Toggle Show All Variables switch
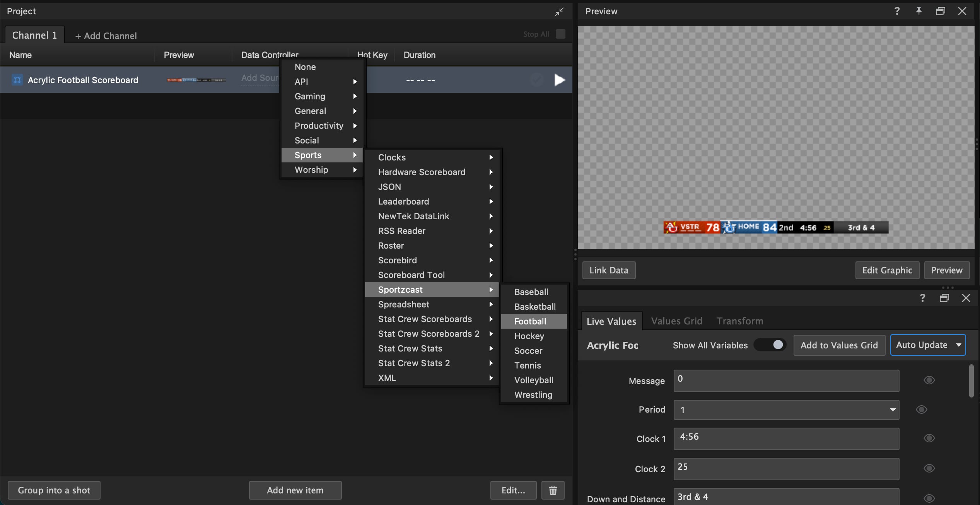Image resolution: width=980 pixels, height=505 pixels. [x=770, y=345]
